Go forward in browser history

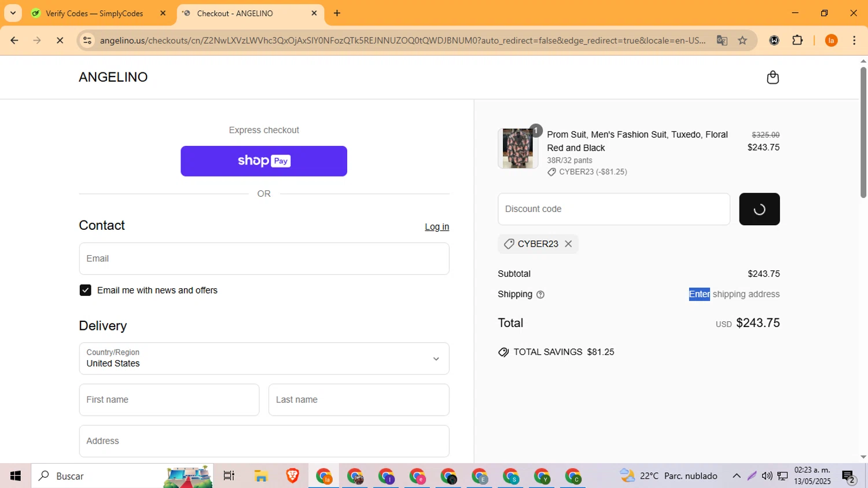tap(37, 41)
